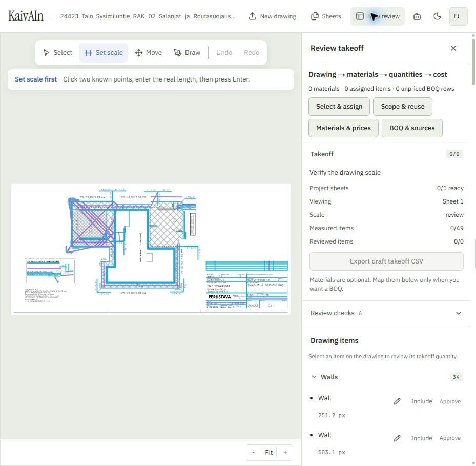Choose the Set scale tool
Image resolution: width=476 pixels, height=466 pixels.
pyautogui.click(x=104, y=53)
